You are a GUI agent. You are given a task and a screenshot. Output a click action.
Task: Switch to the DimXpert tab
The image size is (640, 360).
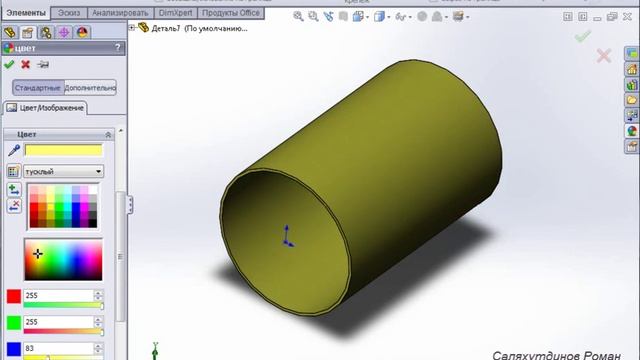tap(176, 13)
